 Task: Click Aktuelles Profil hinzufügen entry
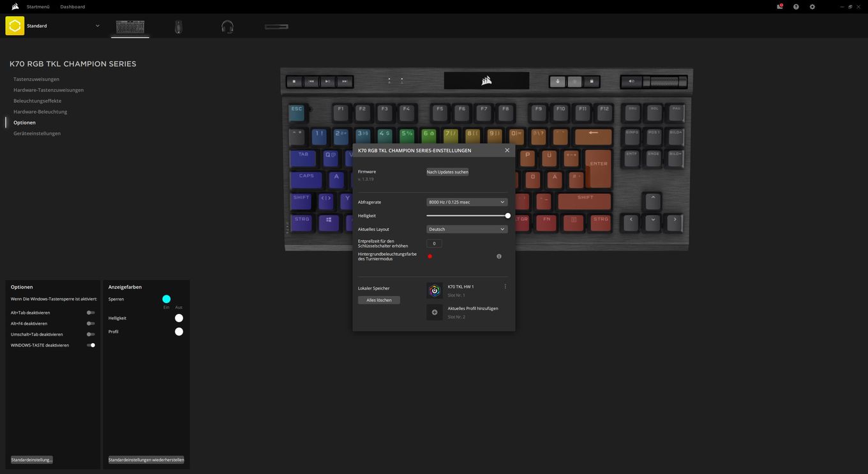[473, 308]
